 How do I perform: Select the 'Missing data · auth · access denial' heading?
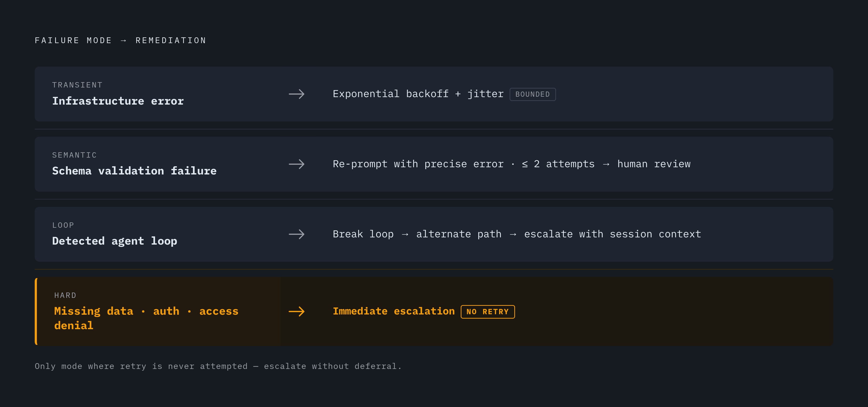146,318
